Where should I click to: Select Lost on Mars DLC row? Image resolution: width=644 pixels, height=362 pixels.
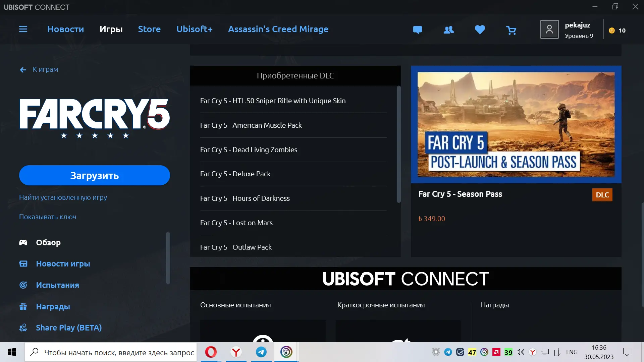tap(293, 223)
